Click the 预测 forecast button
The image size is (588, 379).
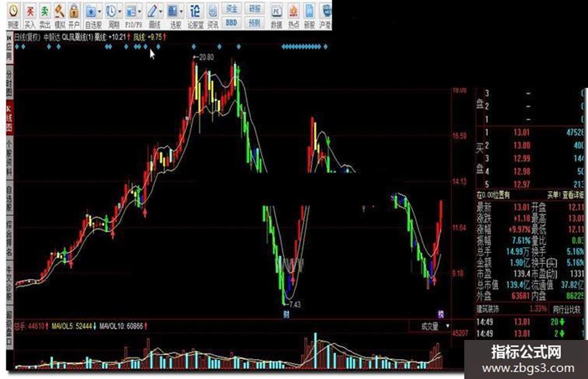(254, 22)
